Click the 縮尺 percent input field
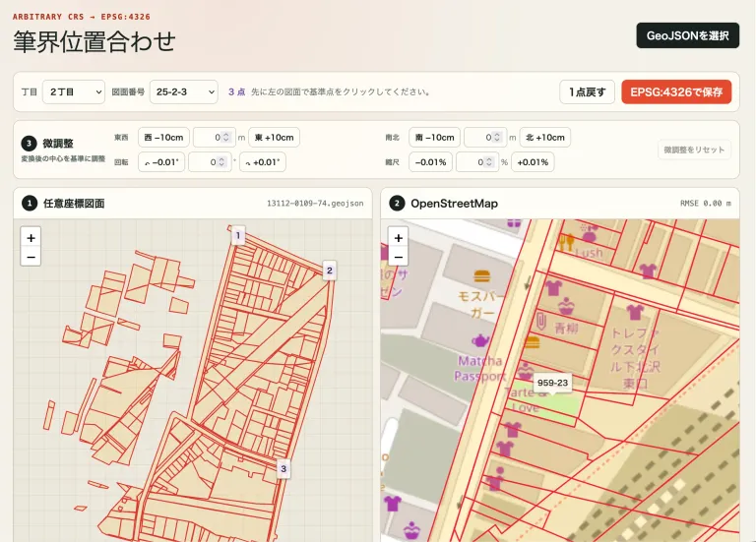The width and height of the screenshot is (756, 542). [x=477, y=162]
